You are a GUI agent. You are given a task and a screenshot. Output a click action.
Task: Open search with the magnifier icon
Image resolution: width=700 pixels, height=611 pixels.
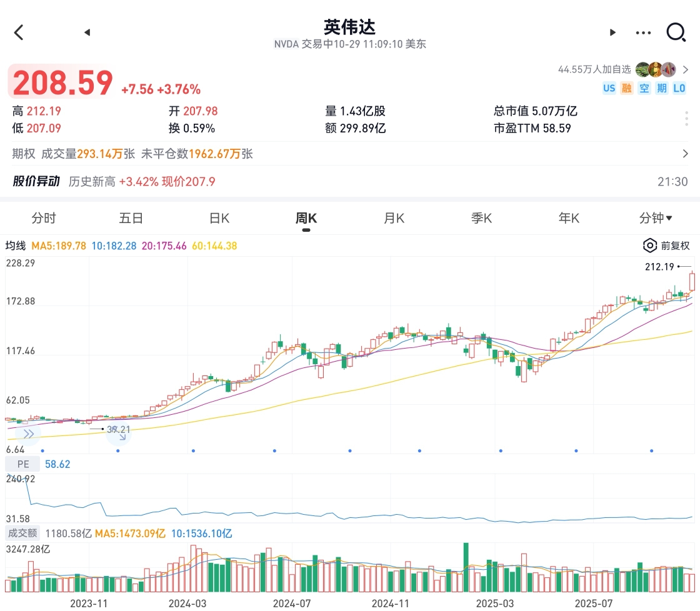pyautogui.click(x=676, y=32)
